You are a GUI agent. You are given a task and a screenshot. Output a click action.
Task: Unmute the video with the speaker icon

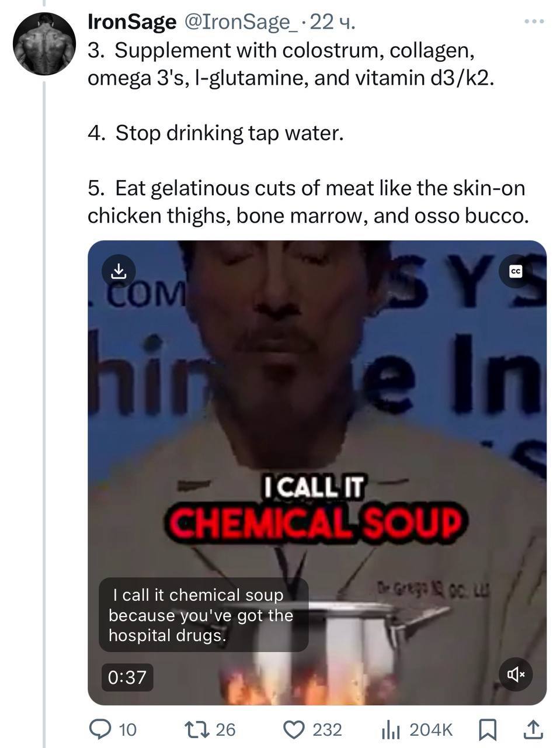tap(516, 674)
